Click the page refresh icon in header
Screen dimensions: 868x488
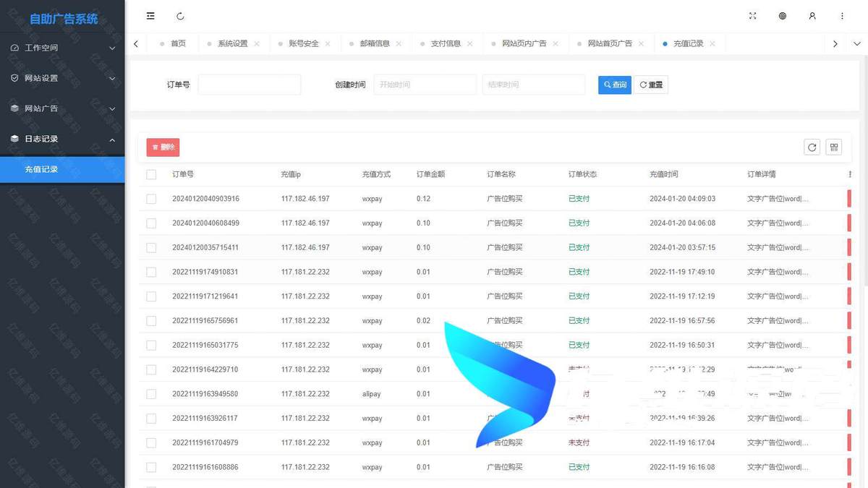click(180, 16)
